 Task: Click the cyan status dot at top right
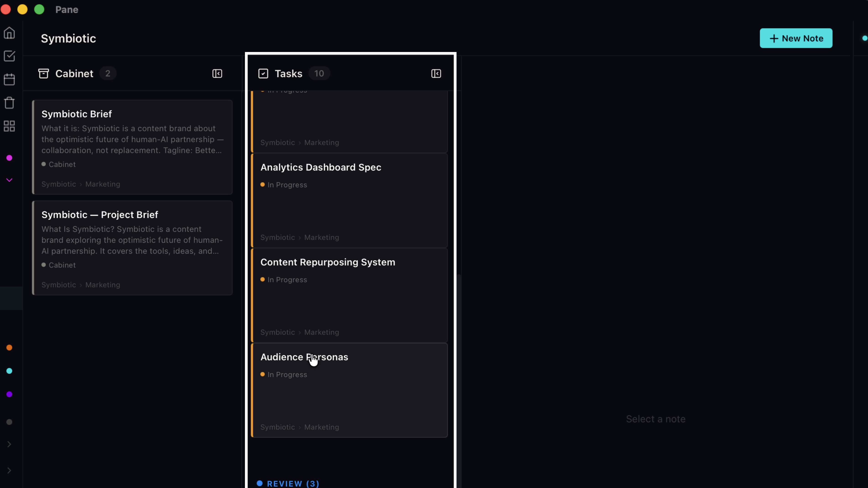pyautogui.click(x=865, y=38)
